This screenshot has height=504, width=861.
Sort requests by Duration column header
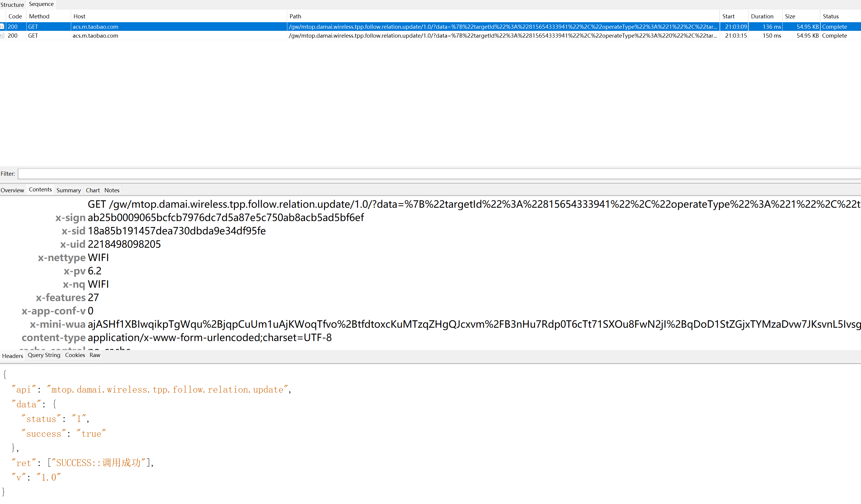762,16
